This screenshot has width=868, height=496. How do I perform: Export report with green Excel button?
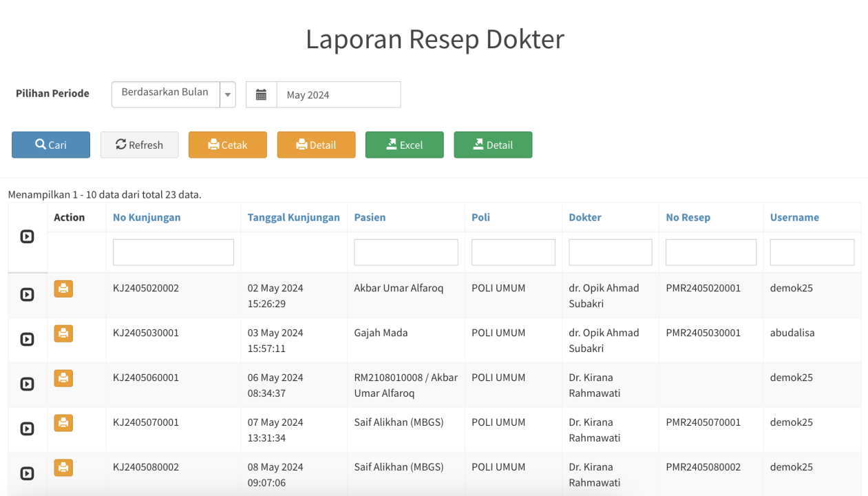404,145
